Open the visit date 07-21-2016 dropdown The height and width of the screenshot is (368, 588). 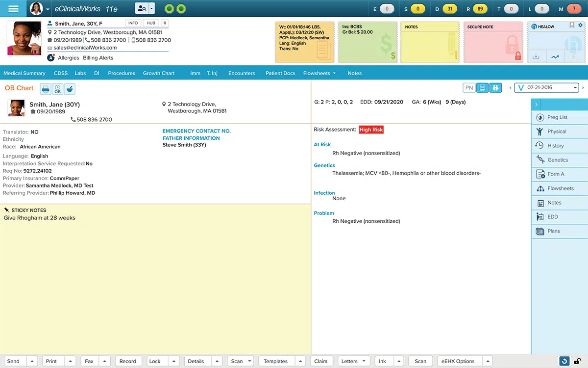[575, 87]
